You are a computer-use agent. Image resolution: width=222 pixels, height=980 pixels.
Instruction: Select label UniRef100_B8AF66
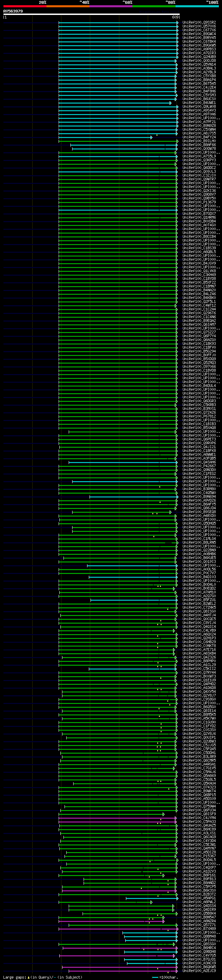[x=199, y=145]
